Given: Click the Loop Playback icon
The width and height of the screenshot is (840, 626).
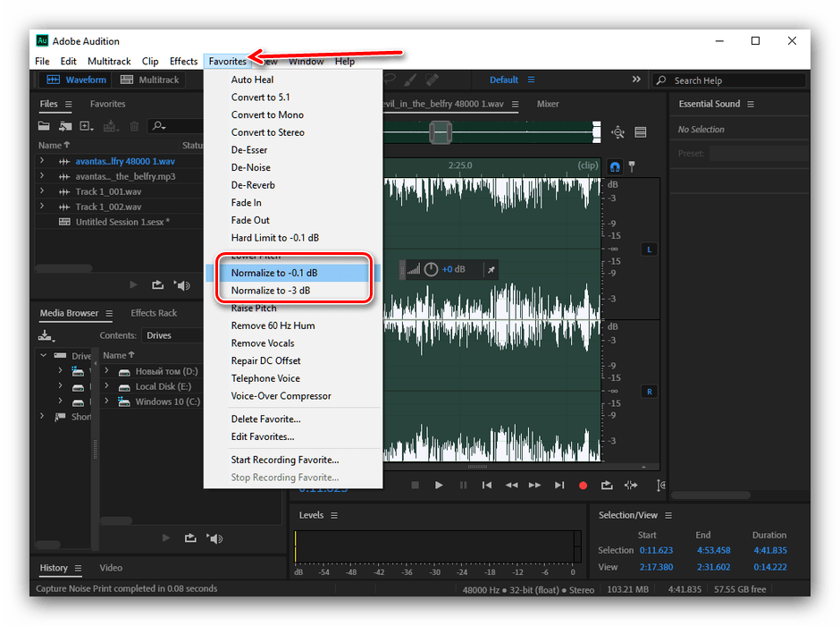Looking at the screenshot, I should pyautogui.click(x=607, y=486).
